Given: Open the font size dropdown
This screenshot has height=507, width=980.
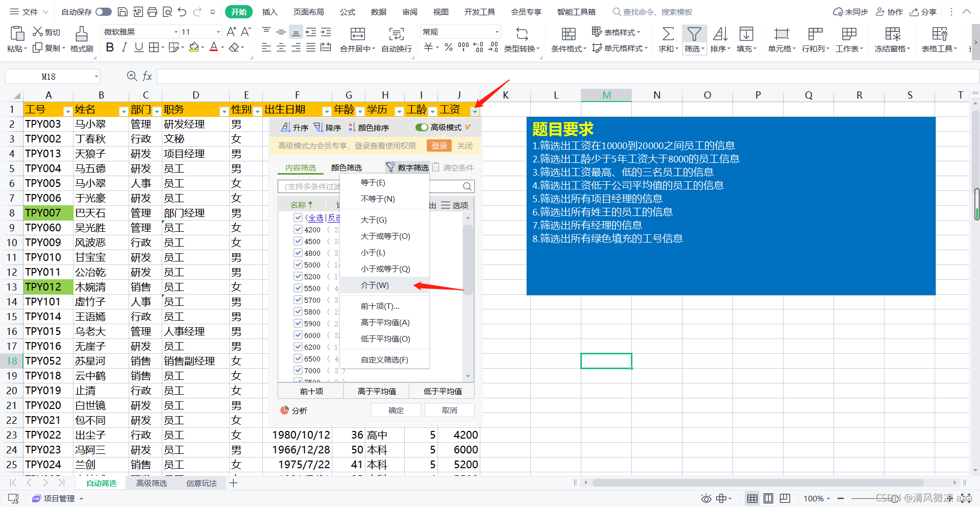Looking at the screenshot, I should (218, 32).
